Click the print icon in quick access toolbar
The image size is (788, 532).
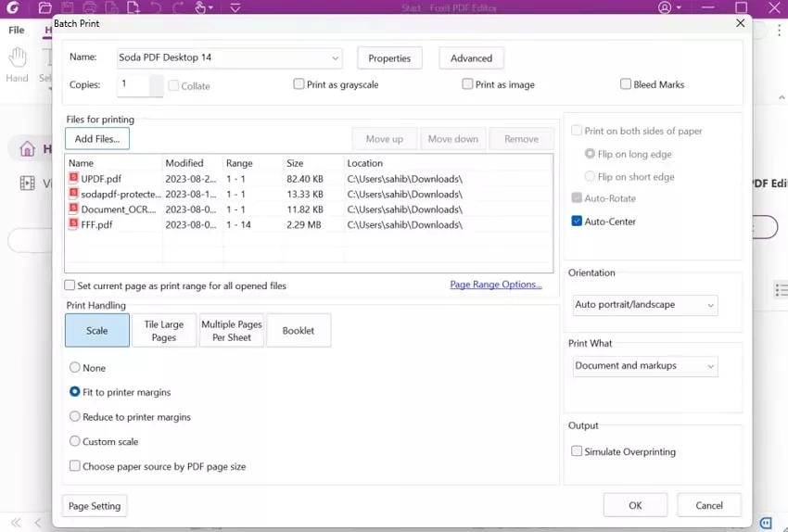pyautogui.click(x=89, y=7)
